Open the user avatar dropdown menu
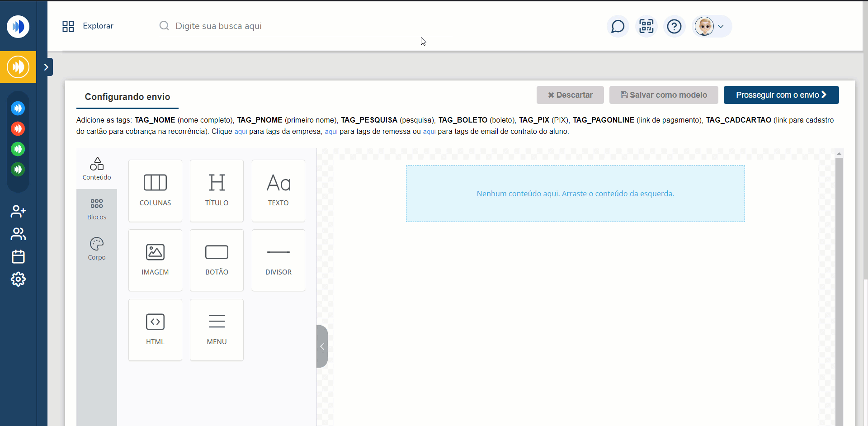 pos(712,26)
